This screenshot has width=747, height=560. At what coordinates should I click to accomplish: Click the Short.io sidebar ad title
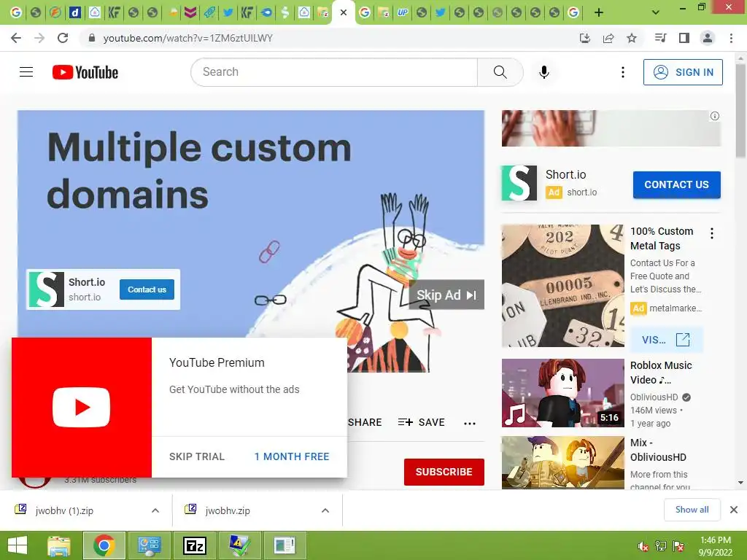[565, 175]
